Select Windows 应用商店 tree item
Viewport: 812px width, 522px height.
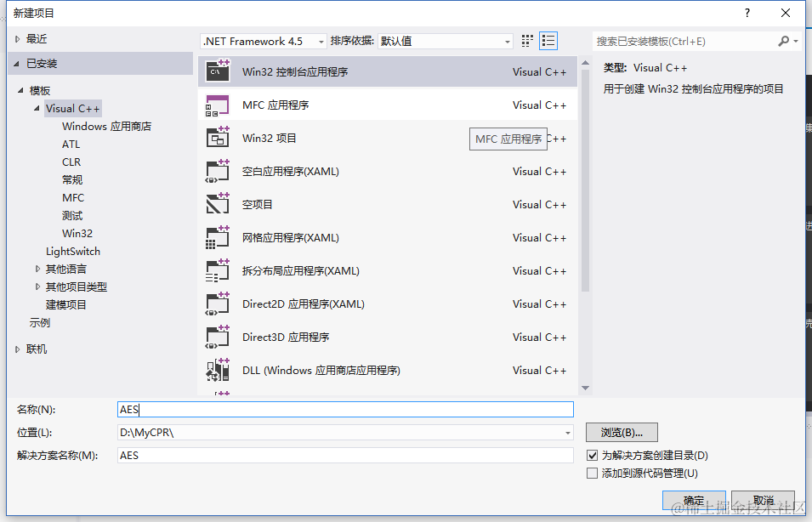[106, 127]
